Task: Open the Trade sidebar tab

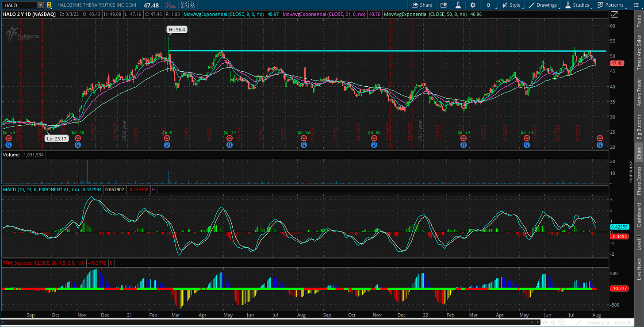Action: click(638, 21)
